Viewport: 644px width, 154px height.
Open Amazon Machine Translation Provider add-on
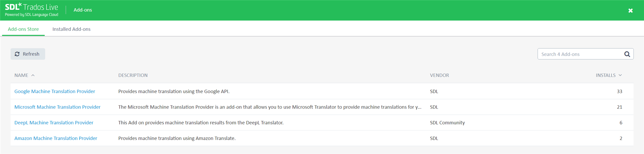[56, 138]
